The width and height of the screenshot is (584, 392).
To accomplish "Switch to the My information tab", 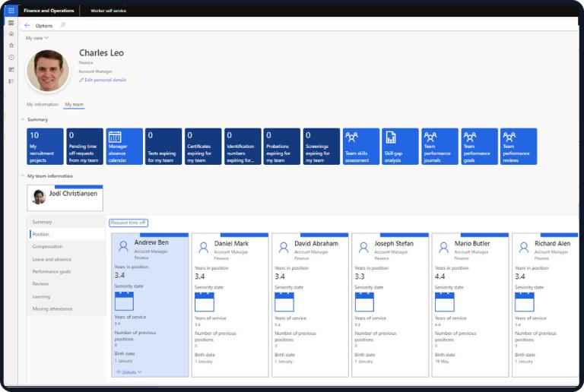I will click(43, 104).
